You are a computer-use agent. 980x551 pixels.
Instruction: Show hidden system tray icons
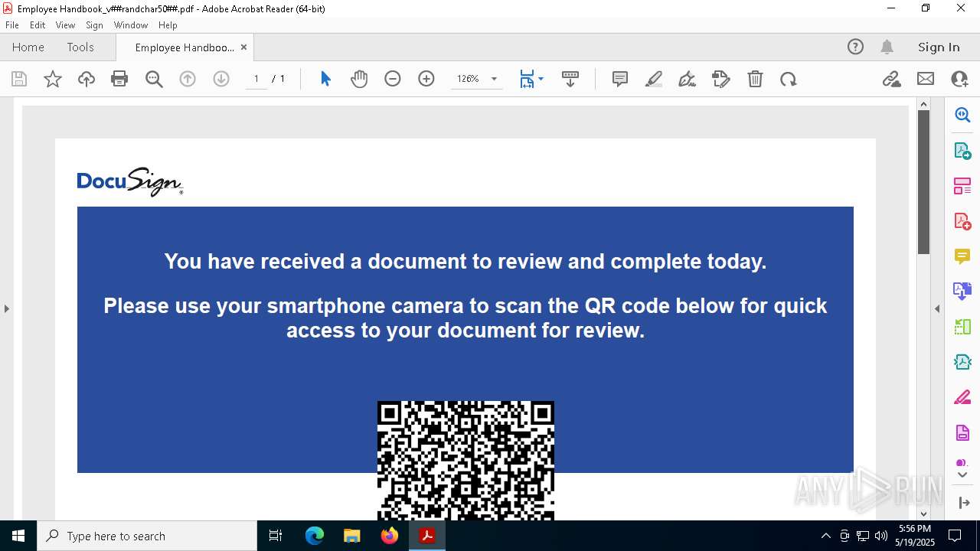coord(825,536)
